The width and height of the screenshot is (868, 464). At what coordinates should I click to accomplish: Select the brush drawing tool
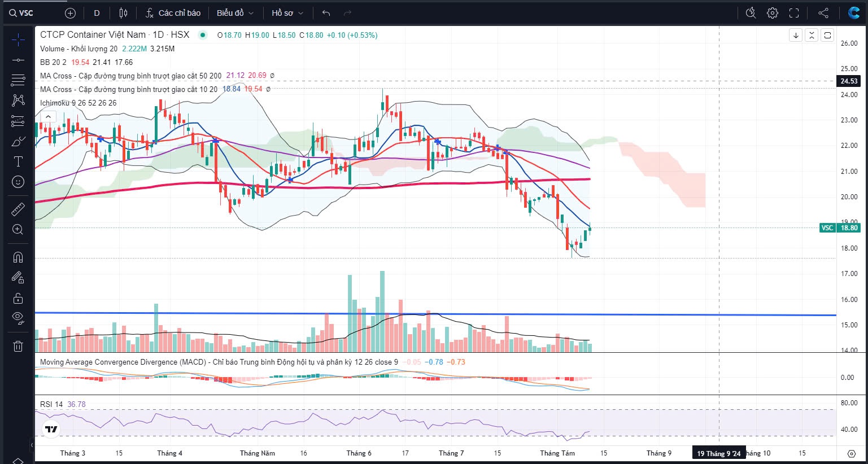coord(18,141)
